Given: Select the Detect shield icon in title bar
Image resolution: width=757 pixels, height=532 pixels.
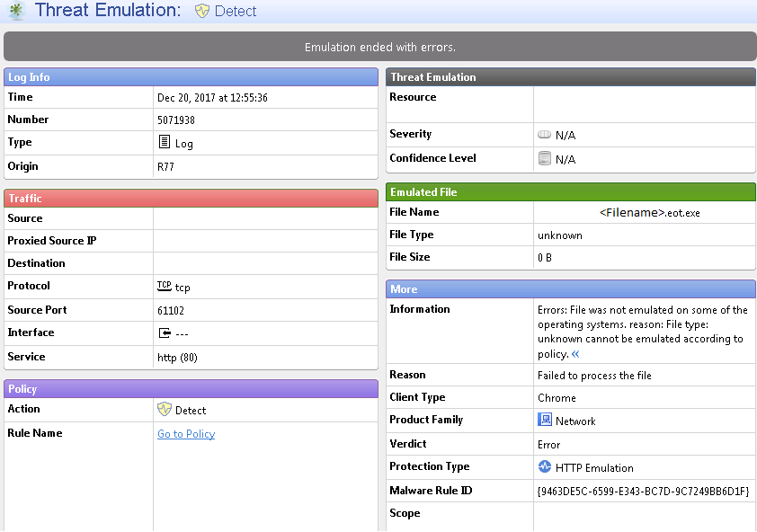Looking at the screenshot, I should [x=200, y=11].
